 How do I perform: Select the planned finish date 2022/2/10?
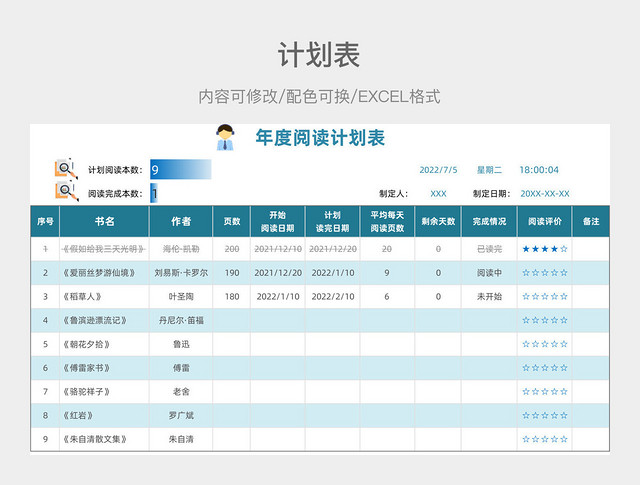tap(333, 296)
